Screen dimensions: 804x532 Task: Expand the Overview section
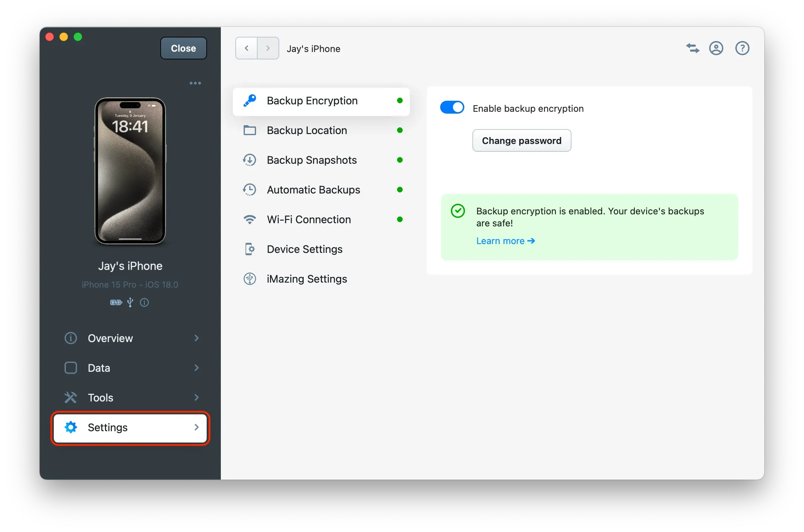130,338
